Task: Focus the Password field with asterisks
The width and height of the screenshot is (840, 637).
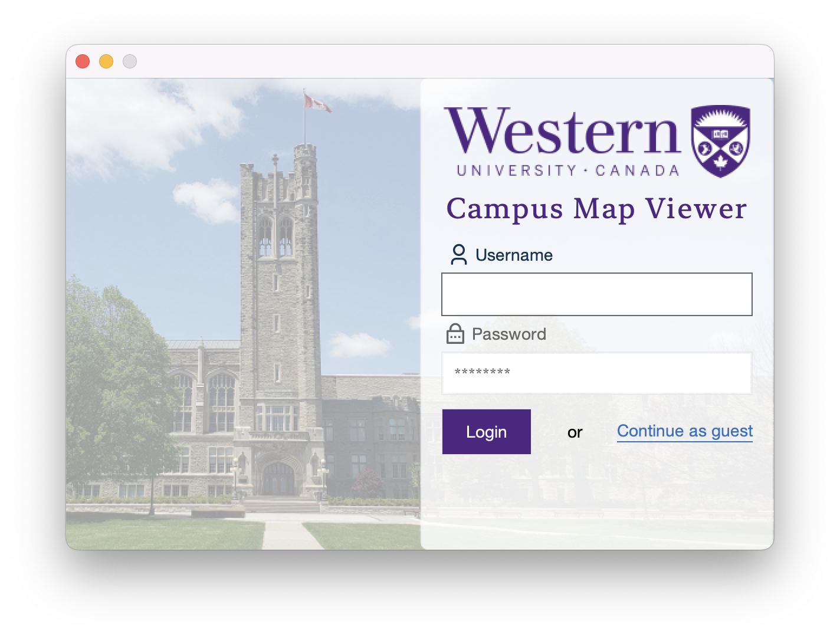Action: 597,373
